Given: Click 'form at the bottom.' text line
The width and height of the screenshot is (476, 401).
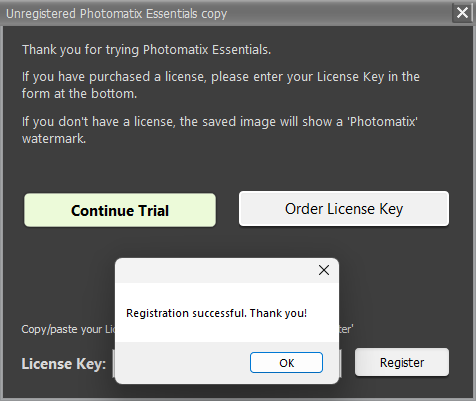Looking at the screenshot, I should click(x=79, y=94).
